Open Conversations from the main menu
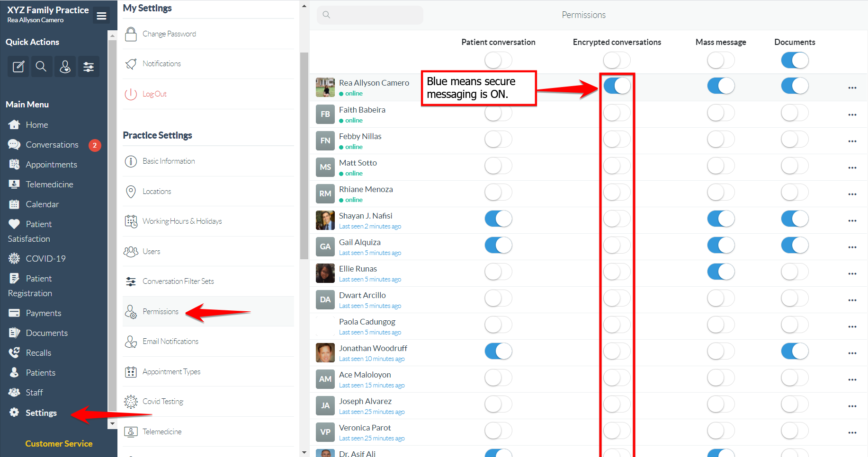868x457 pixels. point(52,144)
